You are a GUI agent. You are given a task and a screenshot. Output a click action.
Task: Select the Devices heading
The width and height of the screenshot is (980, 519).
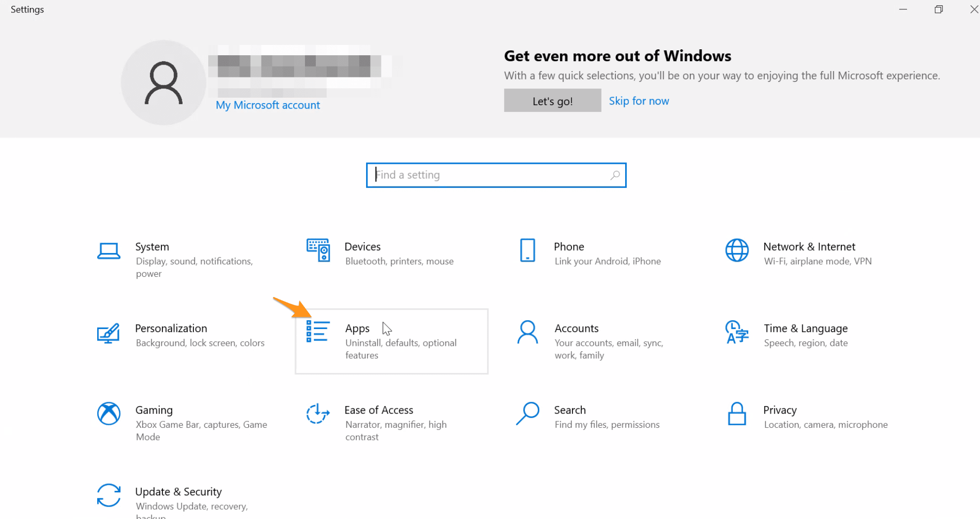coord(362,247)
